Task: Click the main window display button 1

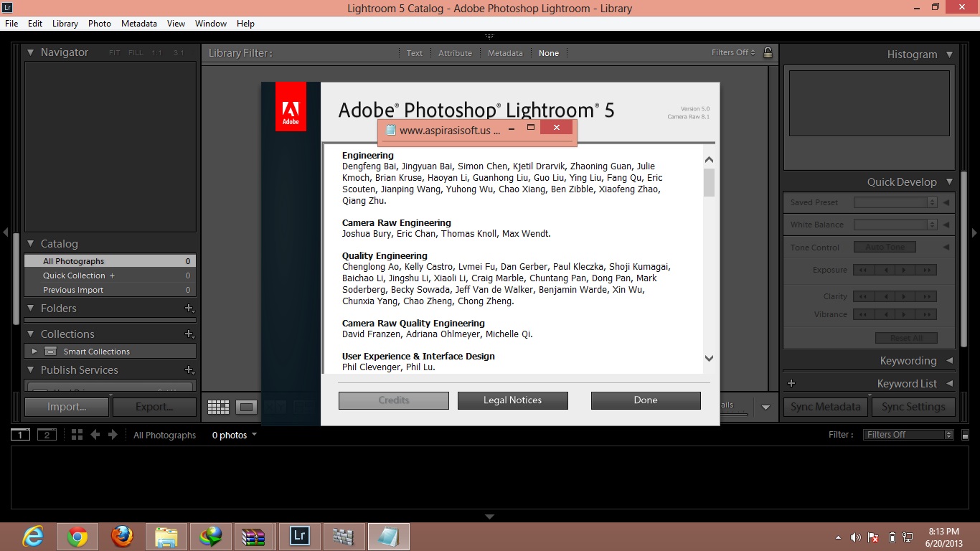Action: [20, 435]
